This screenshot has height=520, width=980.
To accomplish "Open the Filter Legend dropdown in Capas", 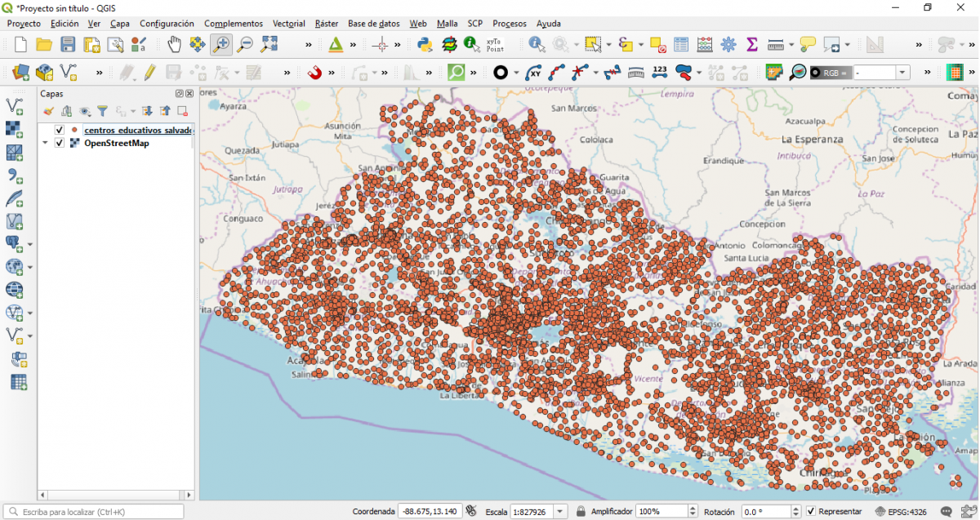I will (103, 111).
